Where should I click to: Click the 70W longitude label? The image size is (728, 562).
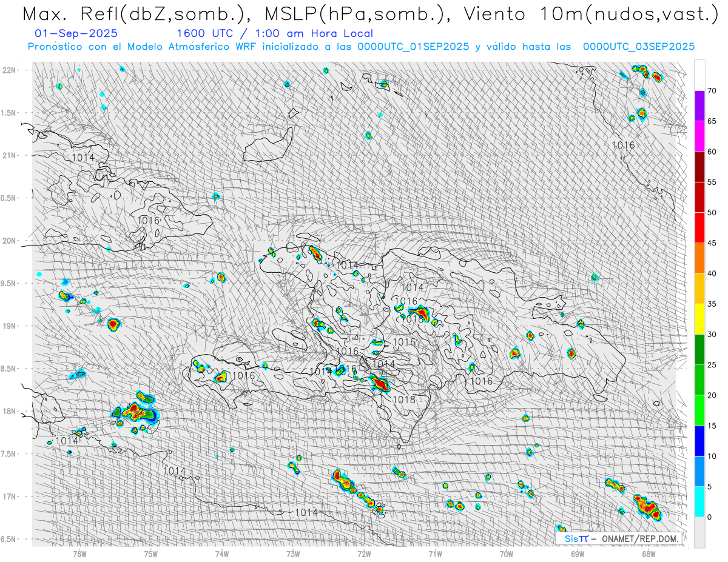506,553
